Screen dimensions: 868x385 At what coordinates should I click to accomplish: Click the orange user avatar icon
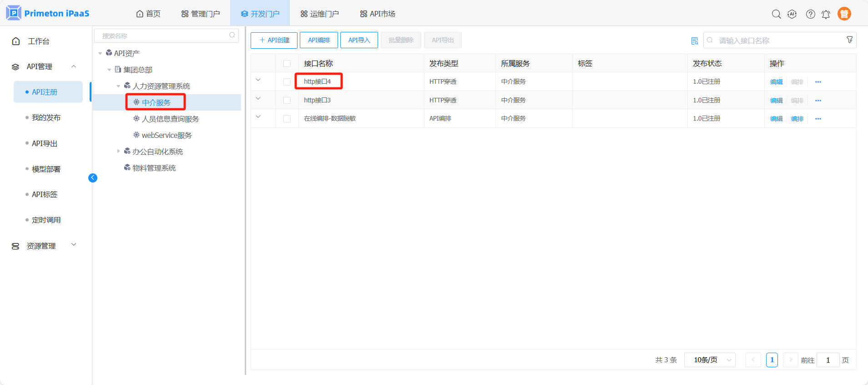pos(844,14)
